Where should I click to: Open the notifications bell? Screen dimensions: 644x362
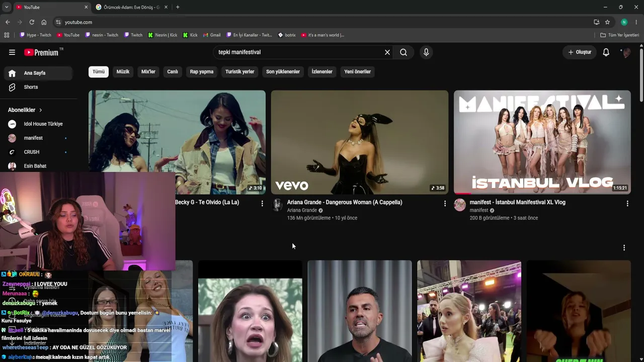(x=606, y=52)
